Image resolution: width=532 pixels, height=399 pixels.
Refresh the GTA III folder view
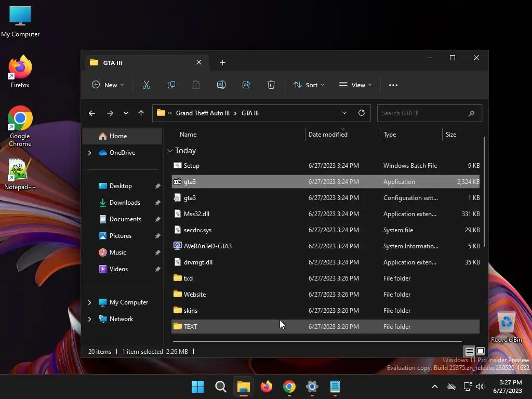point(362,113)
